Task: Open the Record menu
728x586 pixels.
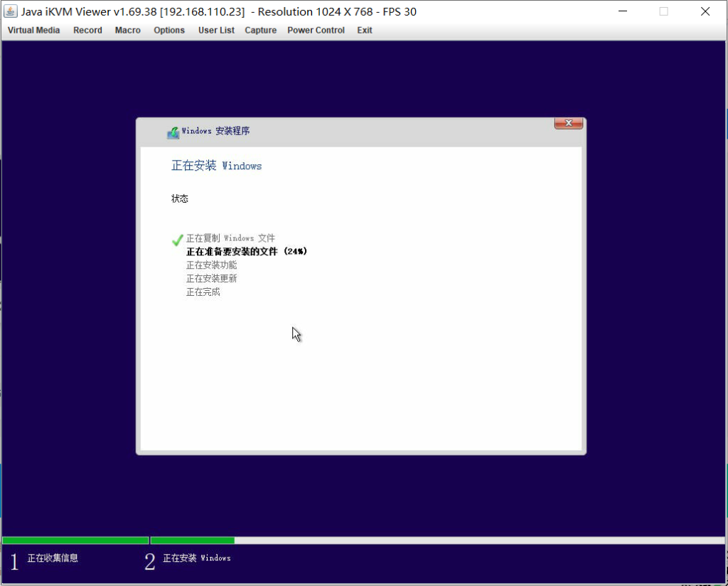Action: (x=87, y=31)
